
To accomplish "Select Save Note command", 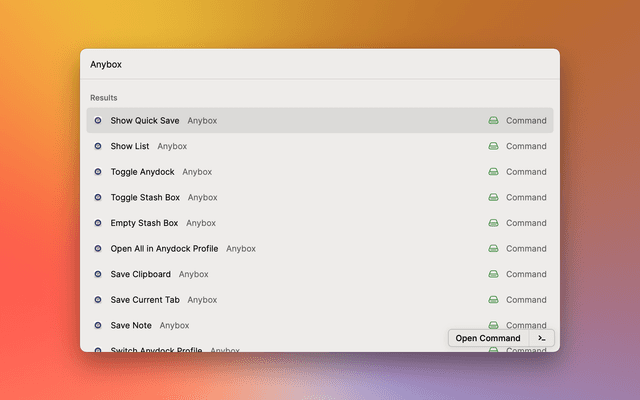I will point(130,325).
